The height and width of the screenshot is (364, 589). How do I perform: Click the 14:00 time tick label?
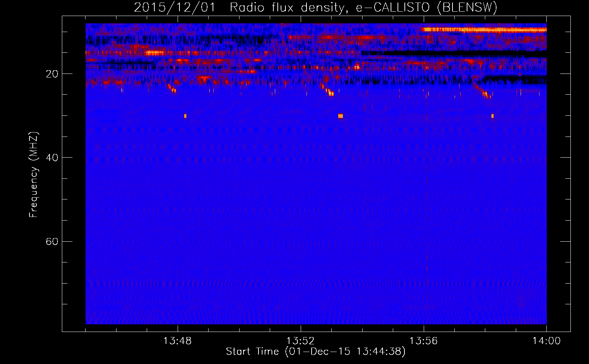pyautogui.click(x=546, y=341)
